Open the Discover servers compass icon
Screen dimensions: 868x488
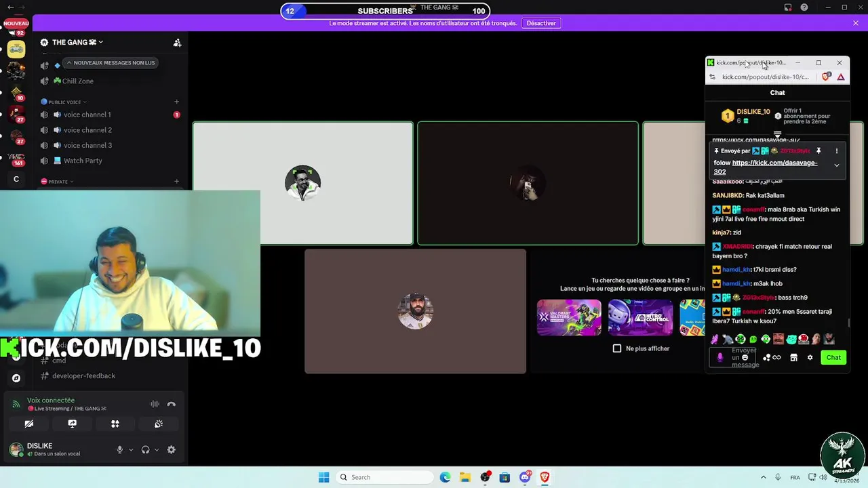(16, 378)
